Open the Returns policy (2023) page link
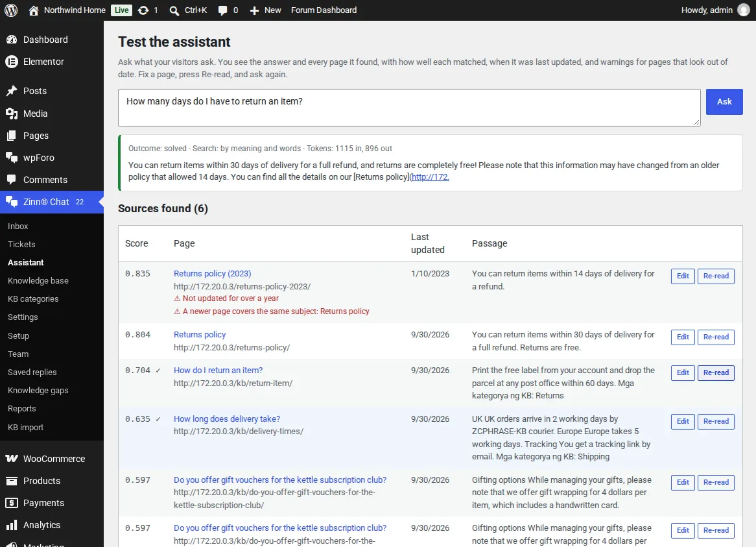756x547 pixels. [x=212, y=274]
